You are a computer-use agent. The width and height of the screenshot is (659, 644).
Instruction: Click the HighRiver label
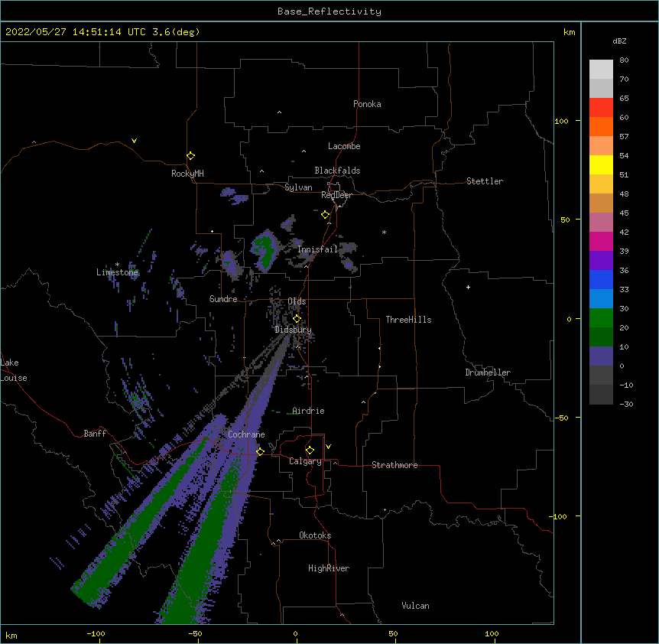coord(329,568)
